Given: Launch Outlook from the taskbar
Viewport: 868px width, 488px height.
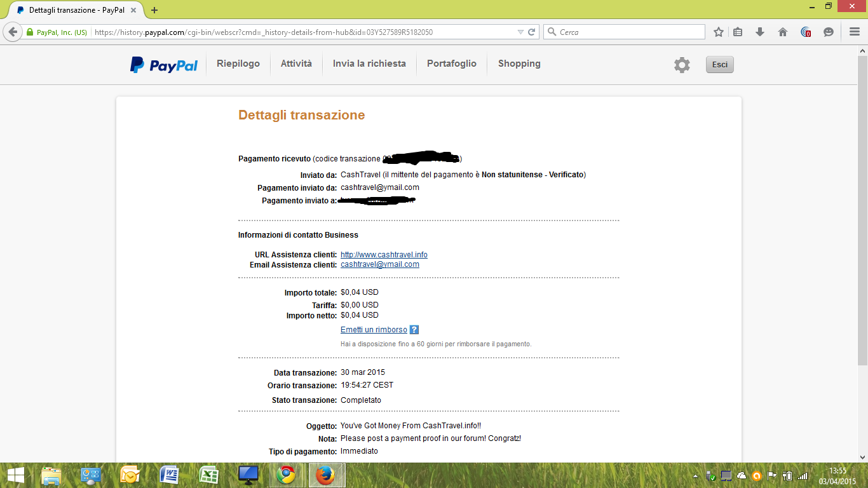Looking at the screenshot, I should pos(130,475).
